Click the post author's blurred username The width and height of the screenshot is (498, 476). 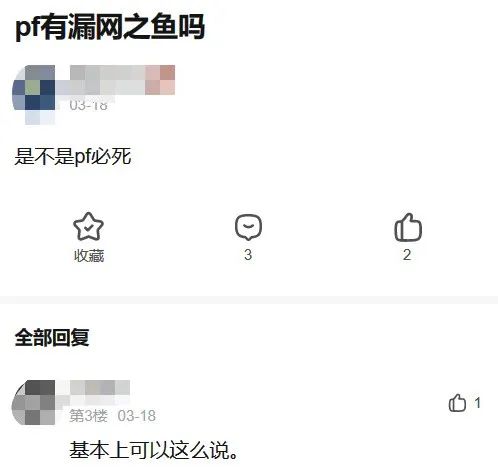coord(122,80)
